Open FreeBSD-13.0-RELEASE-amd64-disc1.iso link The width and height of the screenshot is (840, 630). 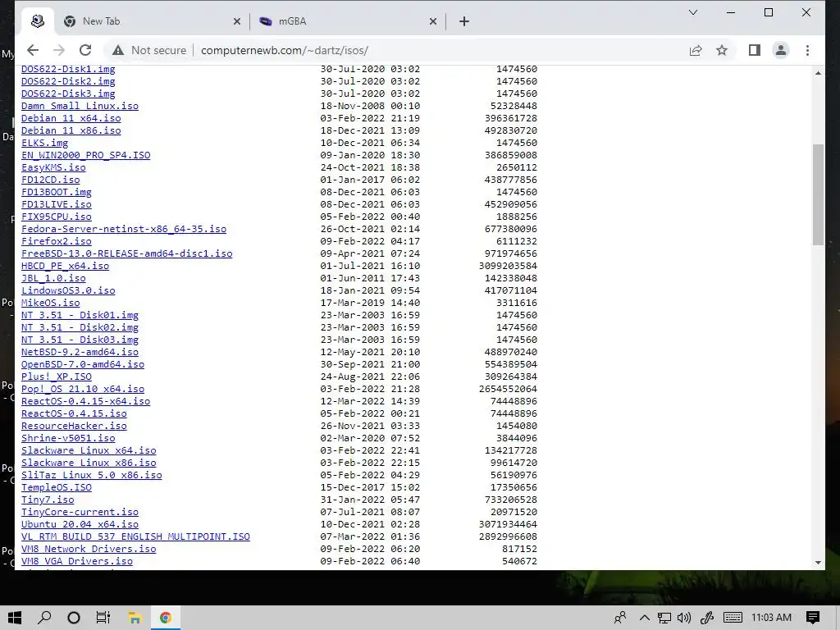pyautogui.click(x=127, y=253)
